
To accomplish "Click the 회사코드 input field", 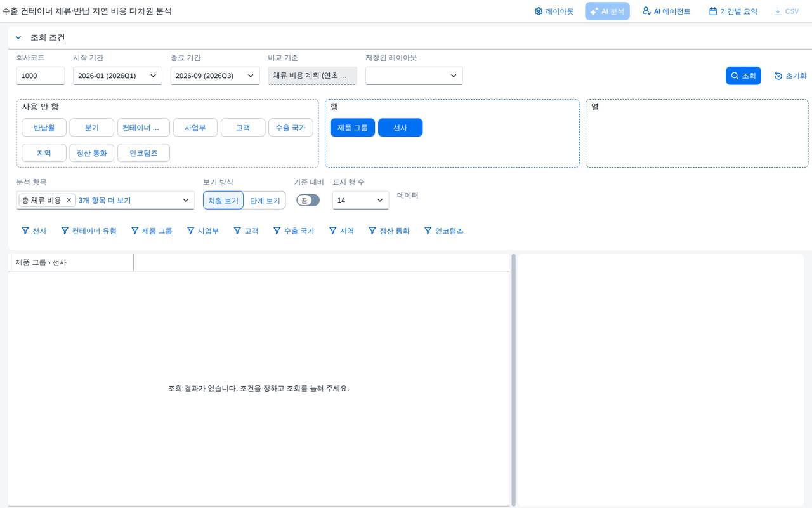I will coord(41,76).
